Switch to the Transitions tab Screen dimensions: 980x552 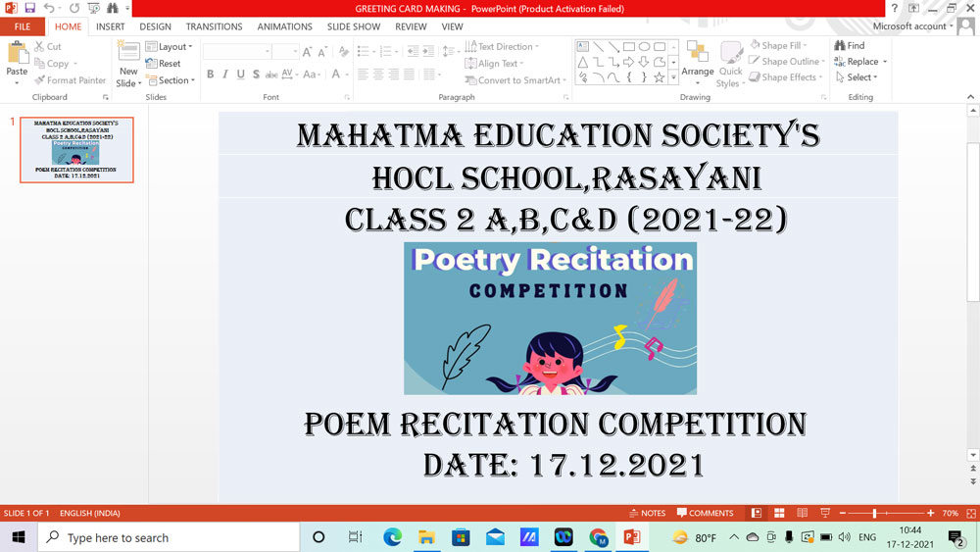[214, 26]
